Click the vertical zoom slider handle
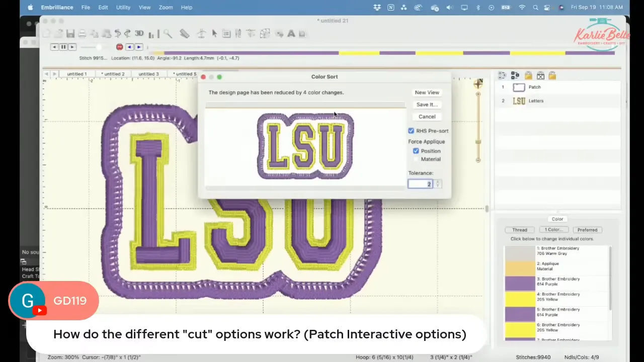 [478, 142]
